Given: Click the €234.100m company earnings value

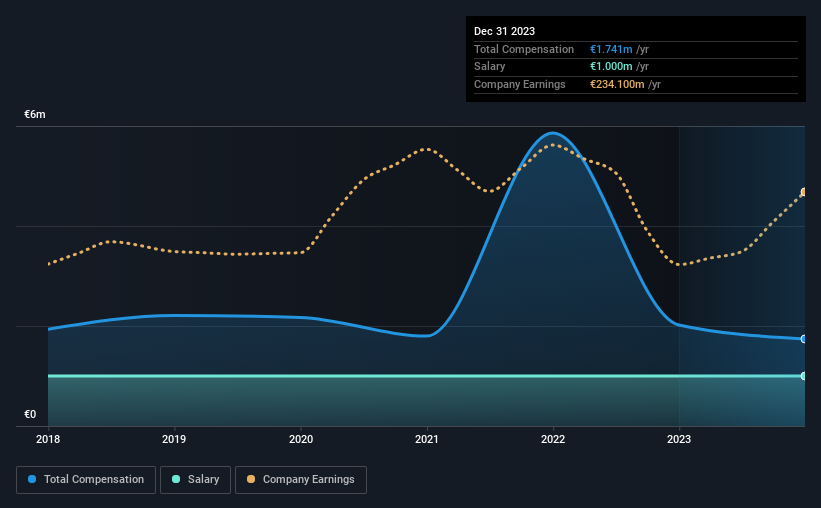Looking at the screenshot, I should [617, 84].
